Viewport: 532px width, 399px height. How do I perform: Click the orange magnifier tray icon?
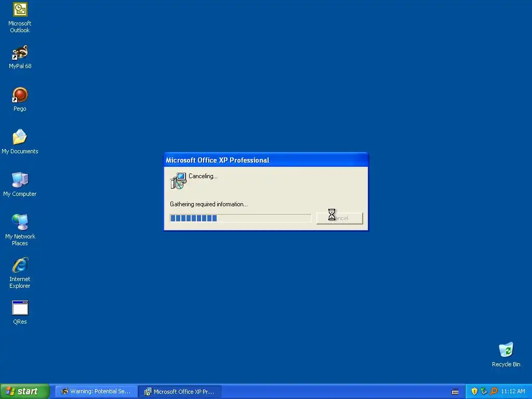tap(494, 391)
